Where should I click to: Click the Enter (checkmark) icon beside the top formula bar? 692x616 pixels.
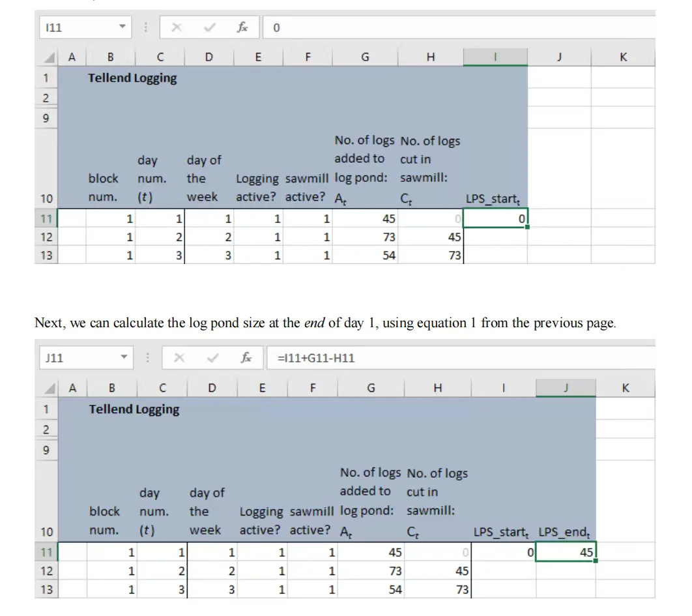[x=209, y=27]
